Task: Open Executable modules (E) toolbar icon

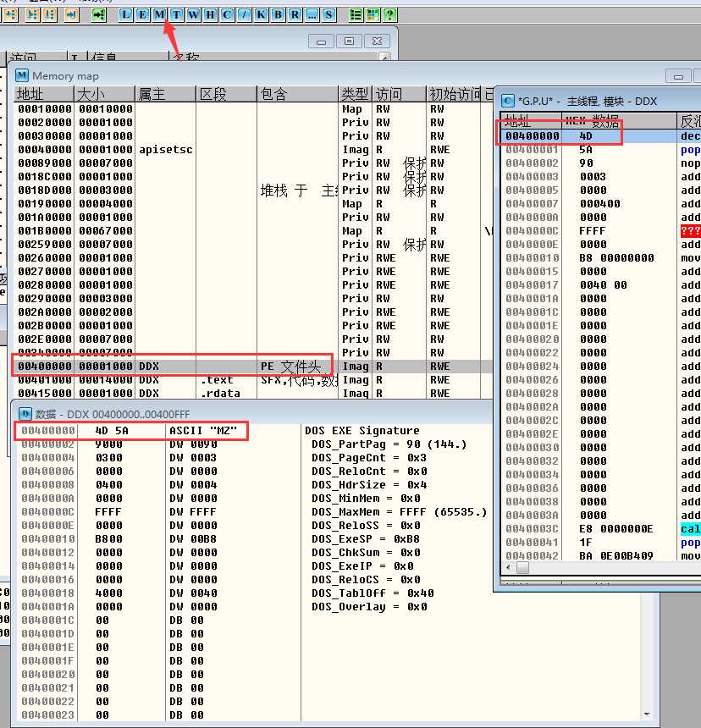Action: [x=142, y=15]
